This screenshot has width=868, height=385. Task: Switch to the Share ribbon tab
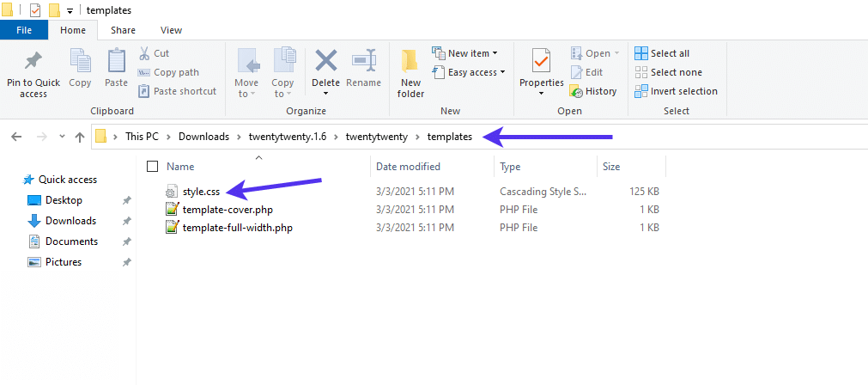point(123,30)
